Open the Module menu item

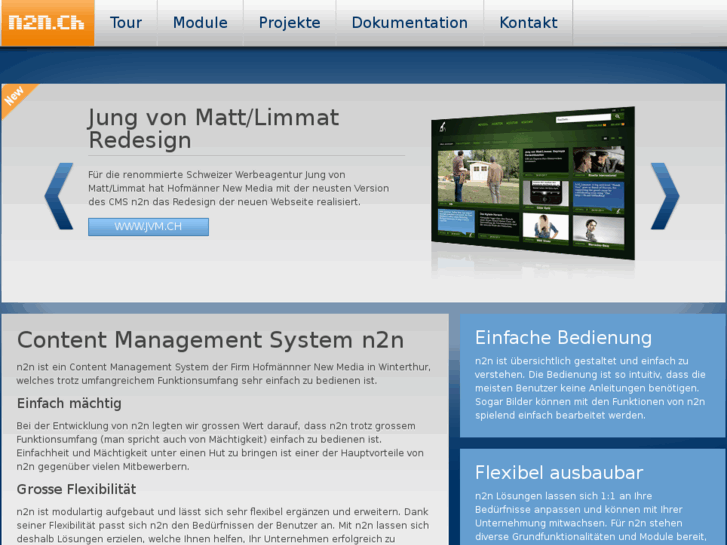coord(200,23)
